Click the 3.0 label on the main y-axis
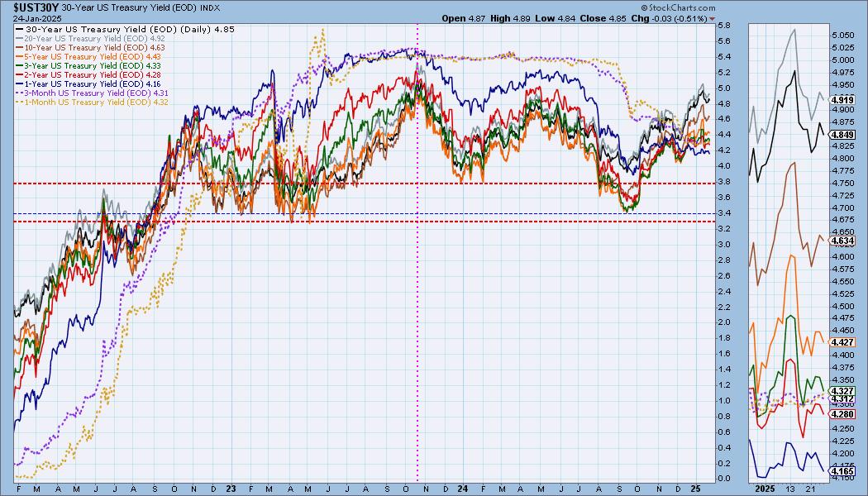The width and height of the screenshot is (868, 496). tap(723, 244)
